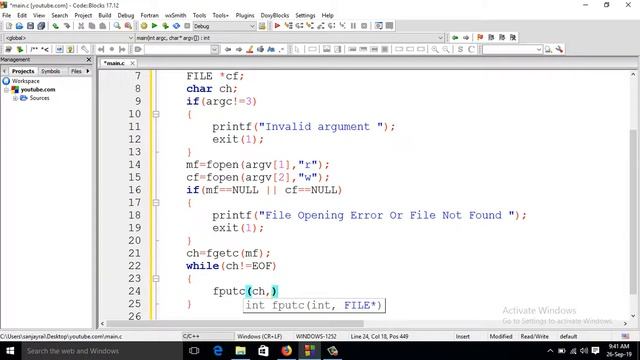This screenshot has width=640, height=360.
Task: Collapse code fold at line 23
Action: tap(156, 279)
